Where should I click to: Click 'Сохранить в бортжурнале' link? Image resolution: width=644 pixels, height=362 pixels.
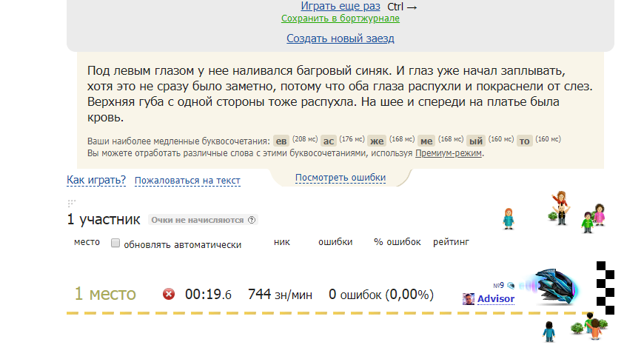click(x=340, y=19)
